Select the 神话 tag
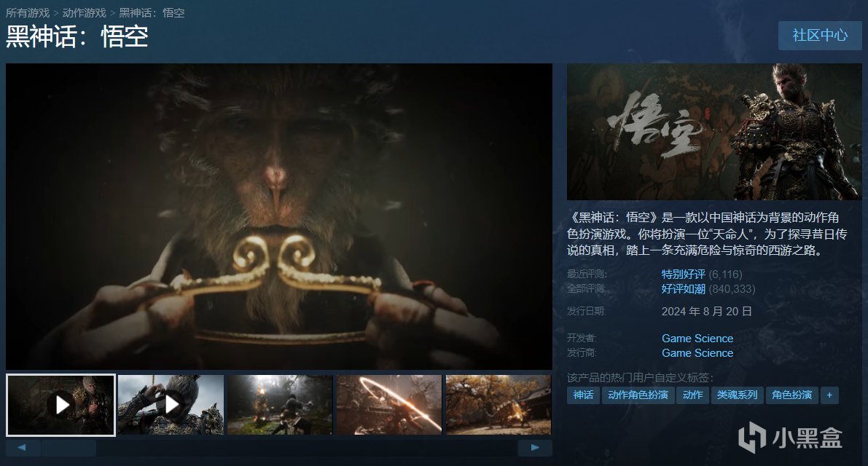The image size is (868, 466). pyautogui.click(x=583, y=395)
